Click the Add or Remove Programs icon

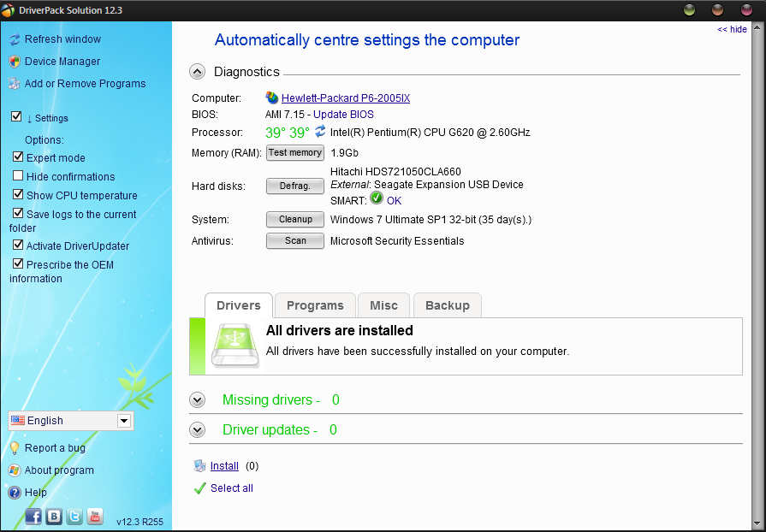[x=15, y=84]
